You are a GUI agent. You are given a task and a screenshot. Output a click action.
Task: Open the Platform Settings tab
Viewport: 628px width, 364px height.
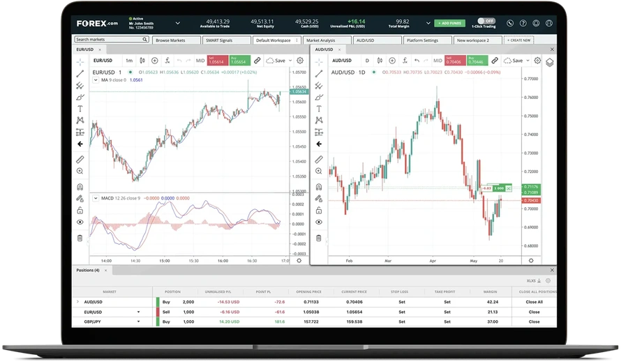(x=427, y=40)
